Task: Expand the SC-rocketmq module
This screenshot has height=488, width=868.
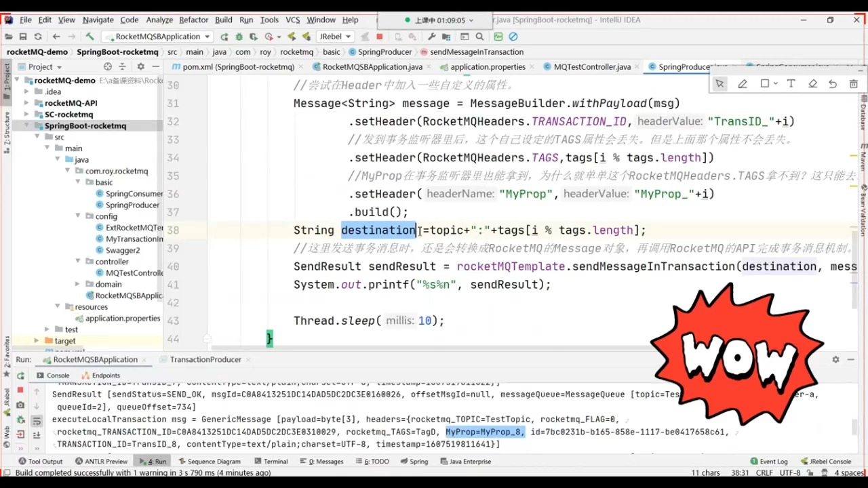Action: [27, 115]
